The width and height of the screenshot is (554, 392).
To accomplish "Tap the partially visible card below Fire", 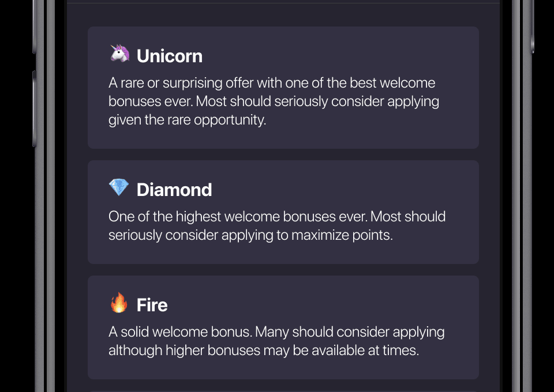I will click(x=283, y=391).
